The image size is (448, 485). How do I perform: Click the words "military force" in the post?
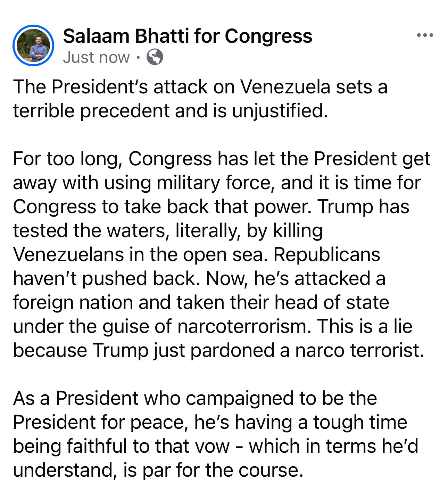(x=213, y=183)
